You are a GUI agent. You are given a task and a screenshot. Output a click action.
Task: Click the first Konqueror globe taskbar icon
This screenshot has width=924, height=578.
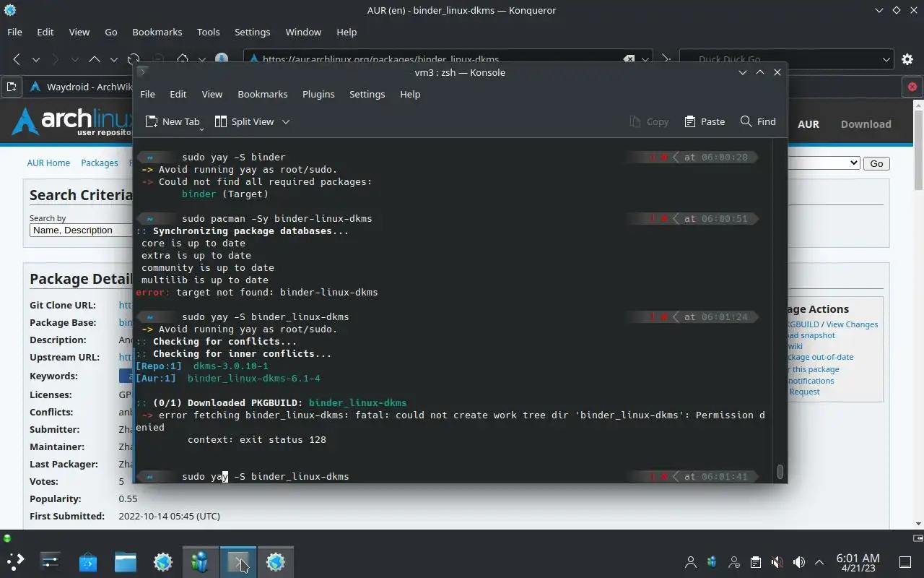[x=163, y=561]
